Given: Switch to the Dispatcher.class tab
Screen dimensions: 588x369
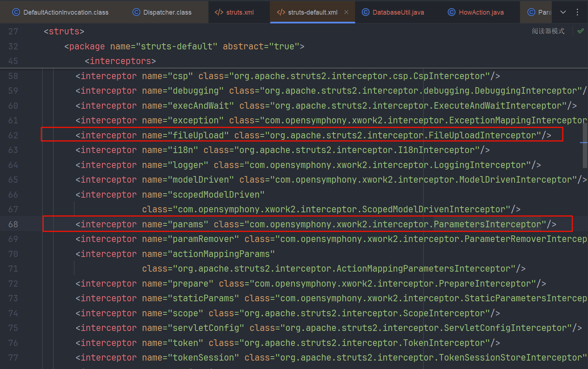Looking at the screenshot, I should (x=162, y=12).
